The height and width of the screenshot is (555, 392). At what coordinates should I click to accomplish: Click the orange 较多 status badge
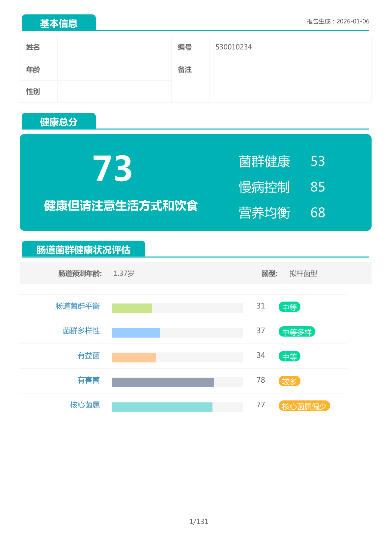(290, 381)
